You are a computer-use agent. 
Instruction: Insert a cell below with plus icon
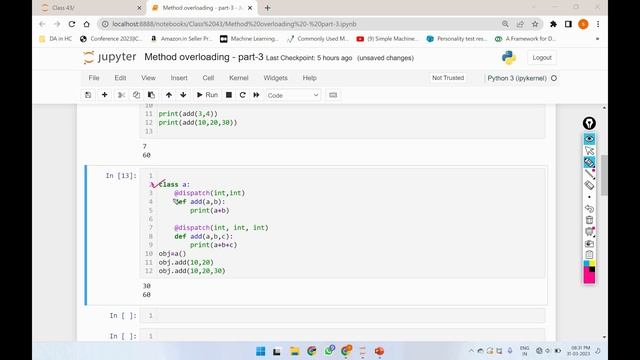coord(104,95)
